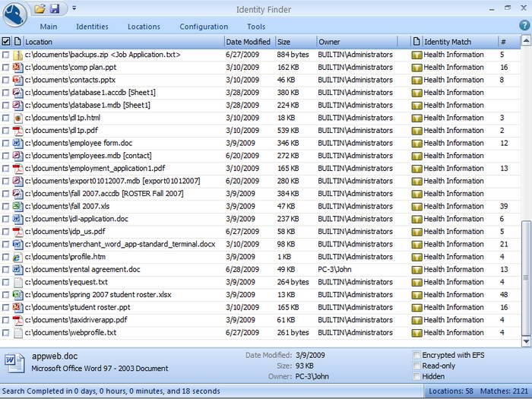532x399 pixels.
Task: Click the IE icon of profile.htm
Action: coord(17,257)
